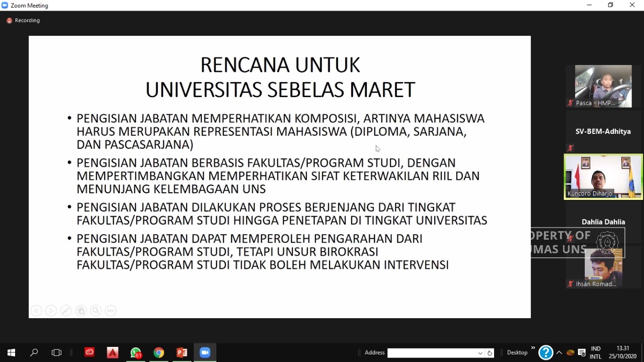The height and width of the screenshot is (362, 644).
Task: Click the muted mic icon beside Pasca - HMP
Action: click(571, 103)
